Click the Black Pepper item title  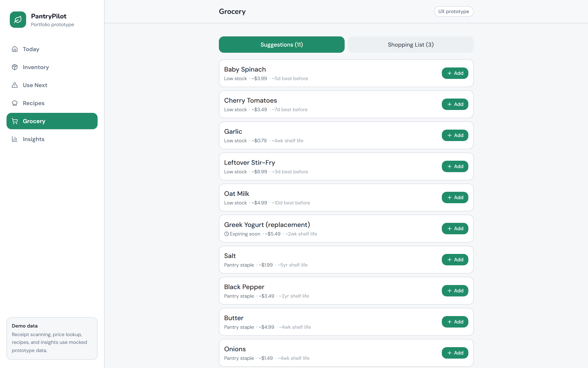tap(244, 287)
